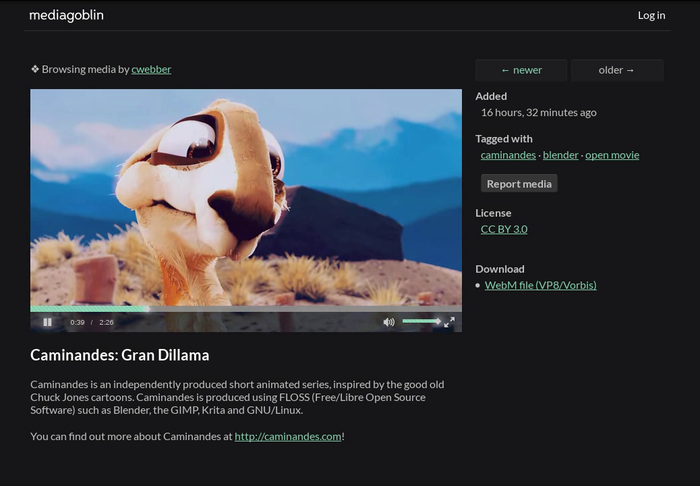Visit the caminandes.com website link
Viewport: 700px width, 486px height.
coord(288,436)
